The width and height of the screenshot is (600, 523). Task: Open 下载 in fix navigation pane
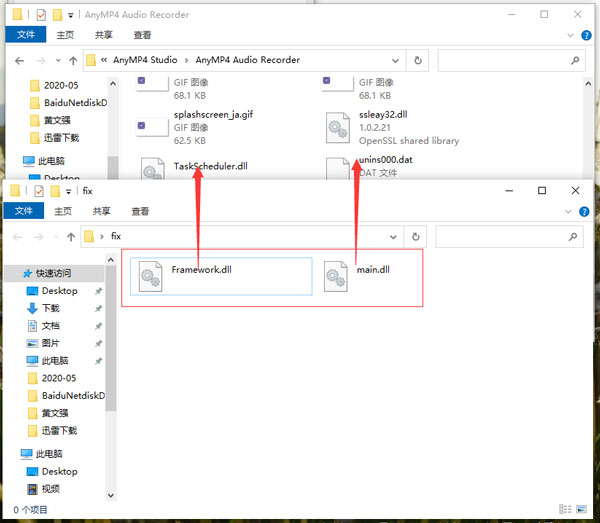point(51,308)
